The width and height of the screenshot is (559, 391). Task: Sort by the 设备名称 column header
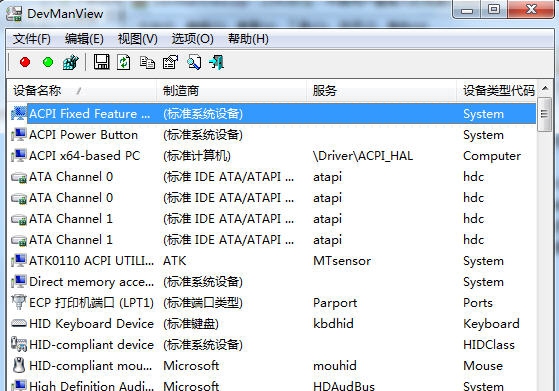pyautogui.click(x=82, y=91)
